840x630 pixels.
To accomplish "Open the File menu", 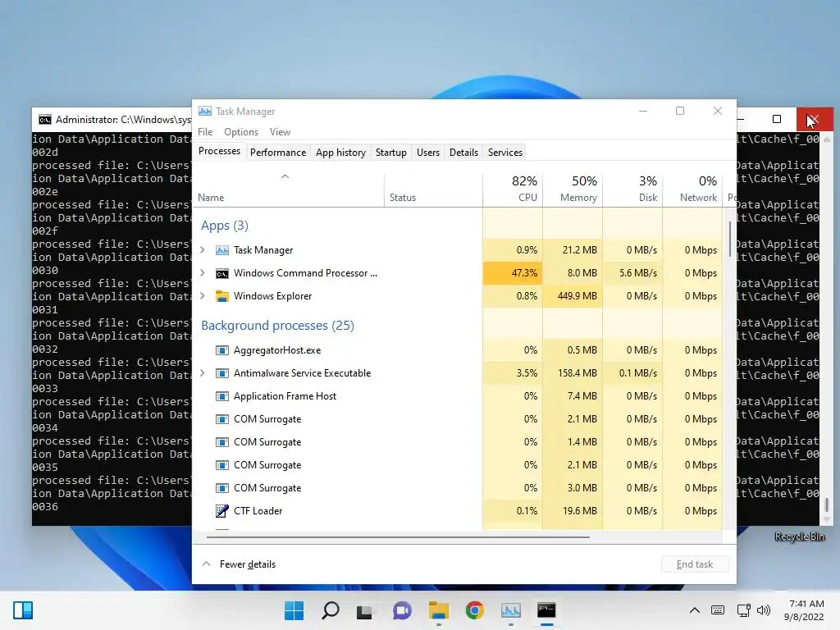I will point(205,132).
